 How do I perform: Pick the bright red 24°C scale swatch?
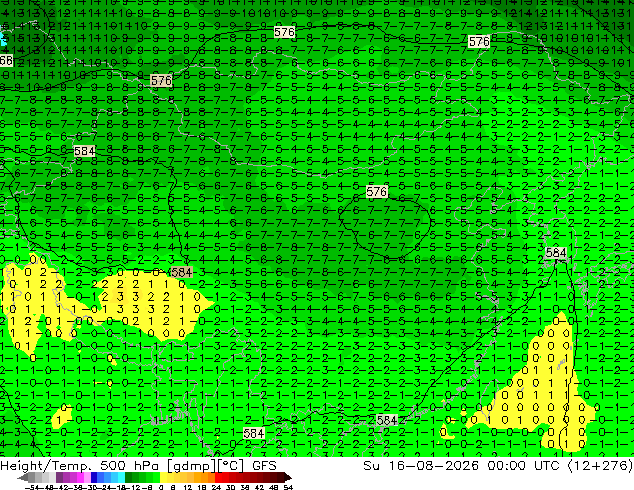(218, 477)
